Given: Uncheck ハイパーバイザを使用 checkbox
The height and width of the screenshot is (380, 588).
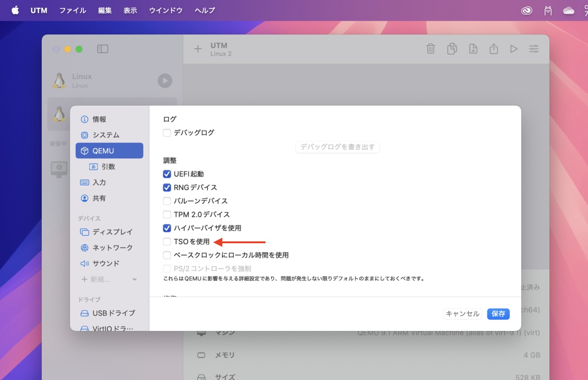Looking at the screenshot, I should [167, 228].
